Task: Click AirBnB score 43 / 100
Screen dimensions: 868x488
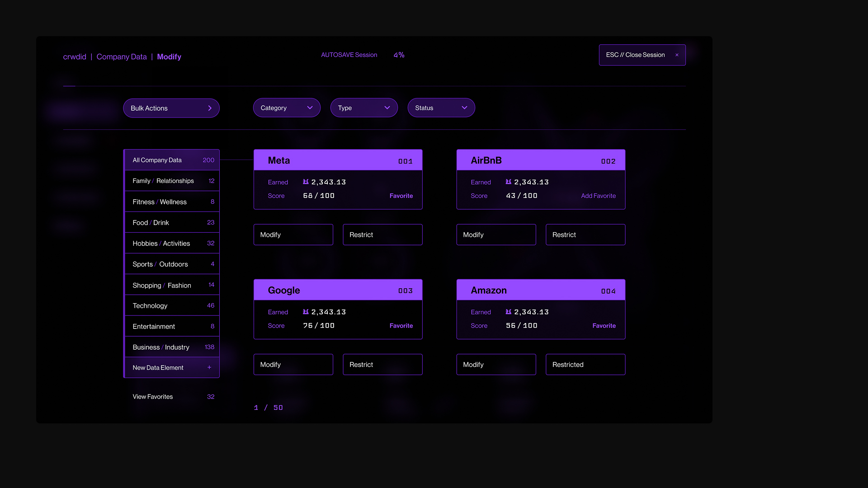Action: [x=522, y=196]
